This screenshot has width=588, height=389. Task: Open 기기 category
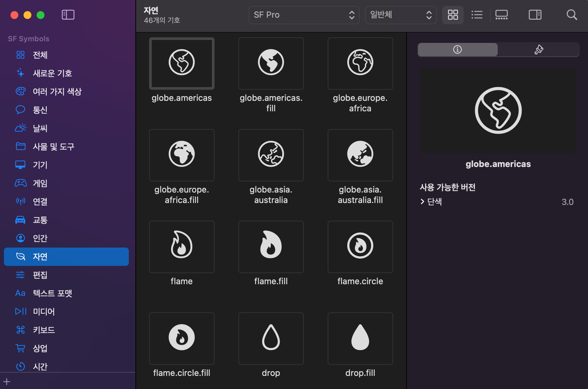pyautogui.click(x=66, y=165)
